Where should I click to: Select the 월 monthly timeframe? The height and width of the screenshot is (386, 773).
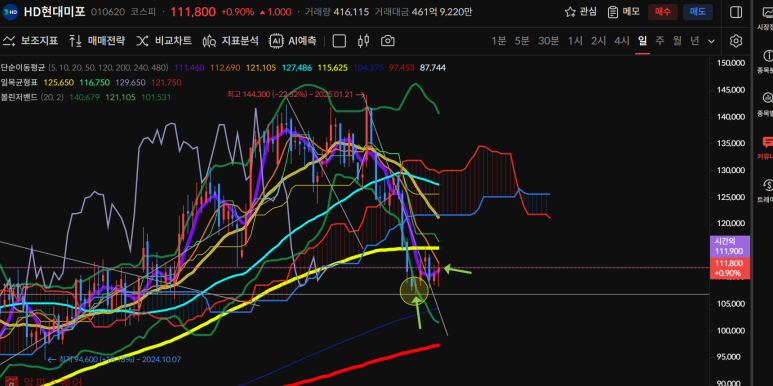click(677, 41)
